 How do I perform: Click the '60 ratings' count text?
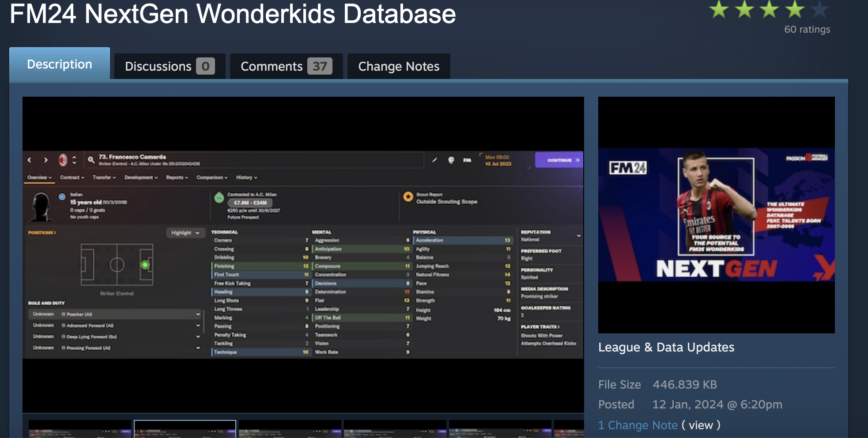point(807,30)
